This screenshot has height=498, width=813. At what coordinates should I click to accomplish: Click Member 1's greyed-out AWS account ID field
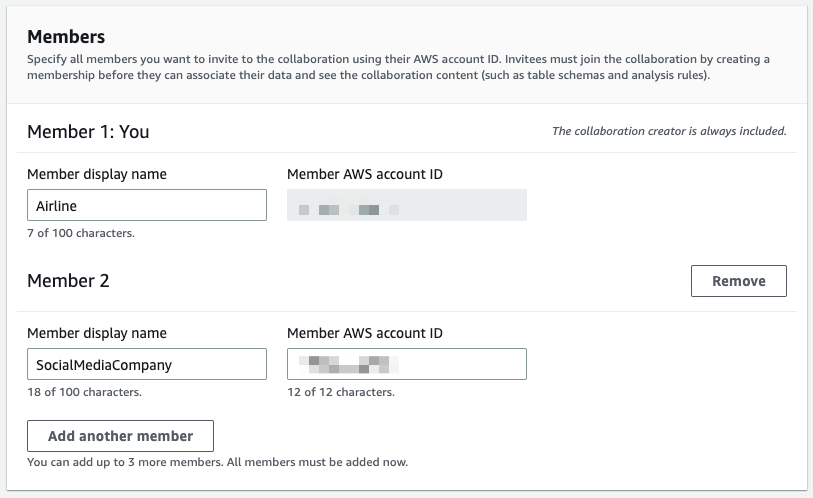(406, 205)
